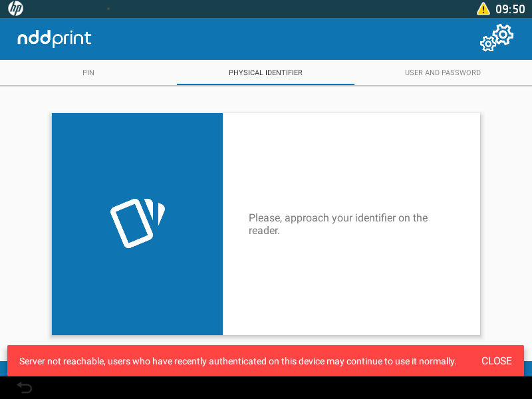Click the white card identifier icon

coord(136,223)
